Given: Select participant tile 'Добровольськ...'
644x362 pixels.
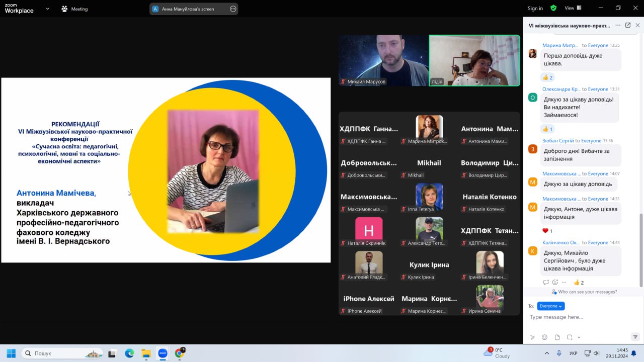Looking at the screenshot, I should 369,164.
